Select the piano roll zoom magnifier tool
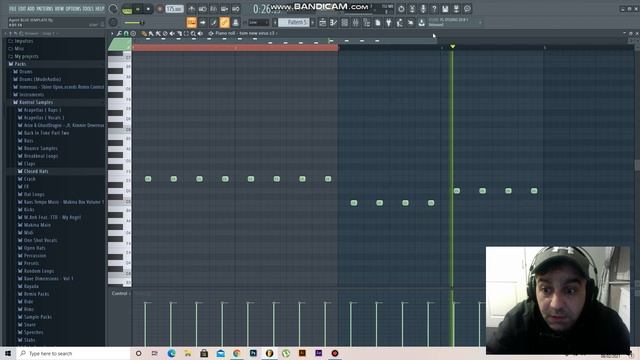Viewport: 640px width, 360px height. [x=193, y=33]
